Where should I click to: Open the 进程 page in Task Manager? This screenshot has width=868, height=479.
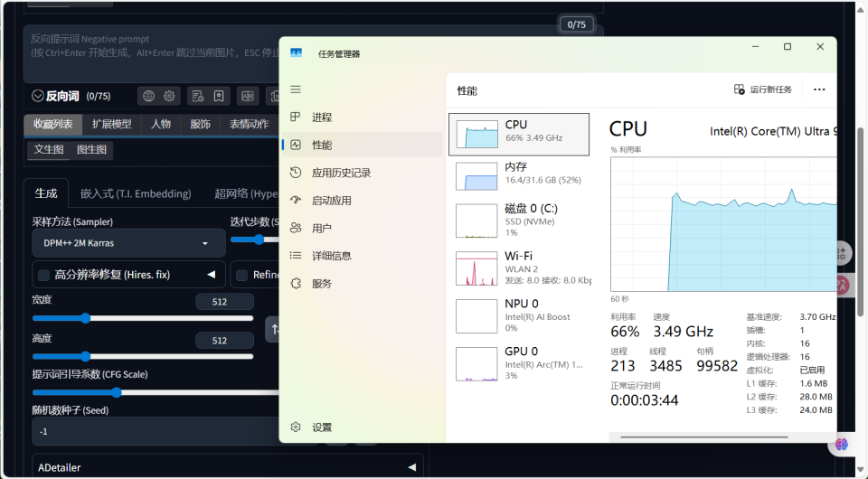(362, 117)
